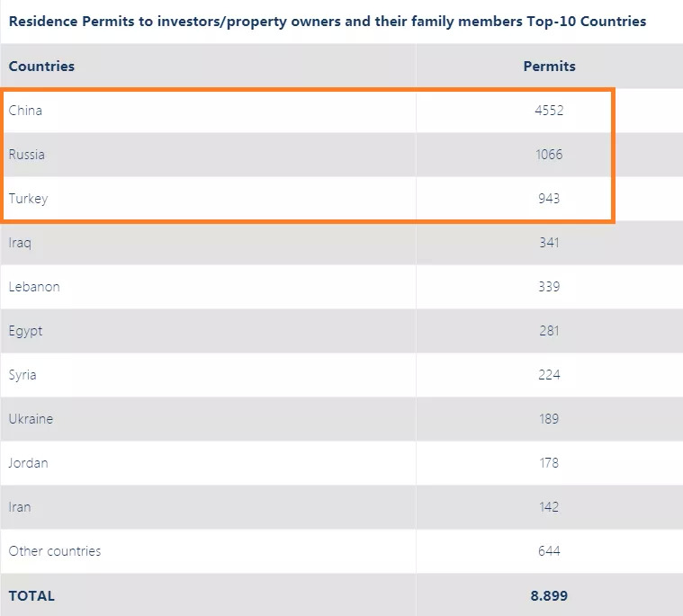Select the Permits column header
The width and height of the screenshot is (683, 616).
(549, 66)
